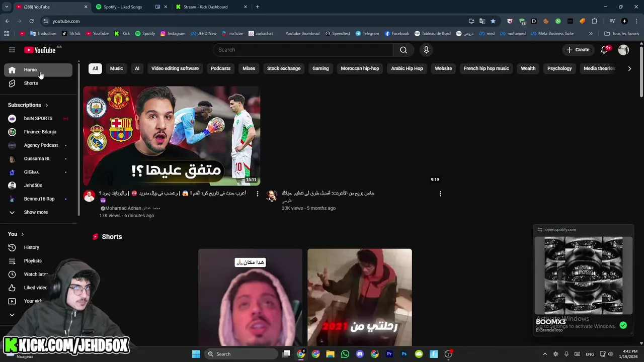Screen dimensions: 644x362
Task: Open History in the sidebar
Action: point(38,247)
